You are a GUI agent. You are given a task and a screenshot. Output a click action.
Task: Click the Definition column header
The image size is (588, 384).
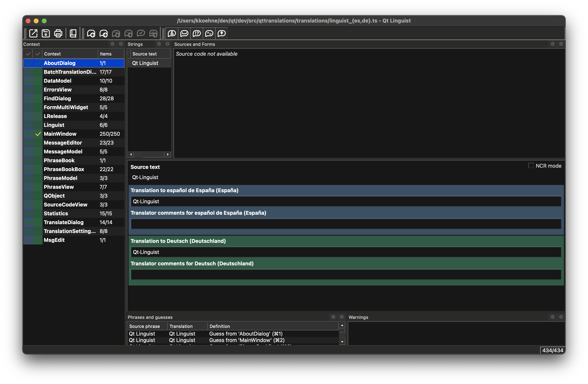(273, 326)
